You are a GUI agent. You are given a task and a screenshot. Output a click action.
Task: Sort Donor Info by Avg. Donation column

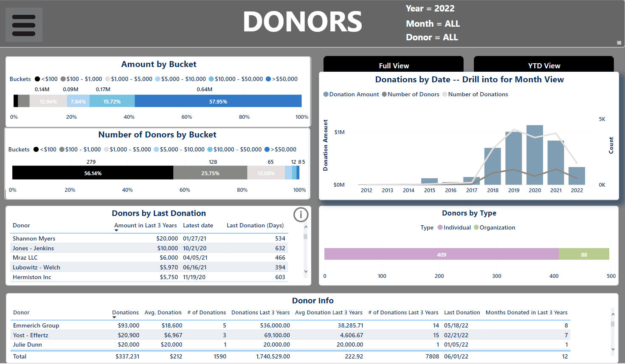click(163, 312)
